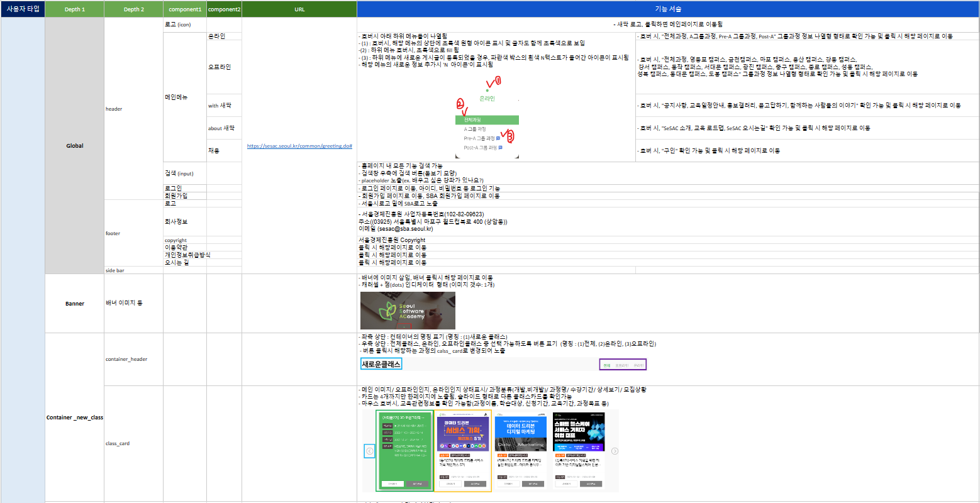Select the 채용 cell
This screenshot has width=980, height=503.
[225, 150]
